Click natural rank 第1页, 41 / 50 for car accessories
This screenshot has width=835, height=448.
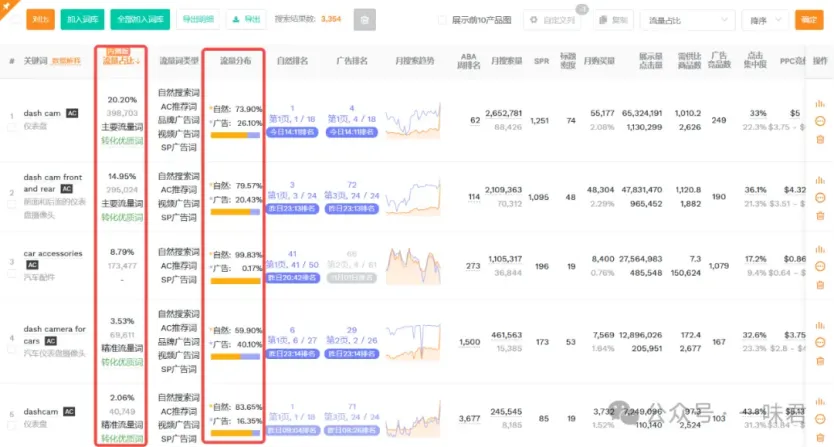[x=292, y=264]
